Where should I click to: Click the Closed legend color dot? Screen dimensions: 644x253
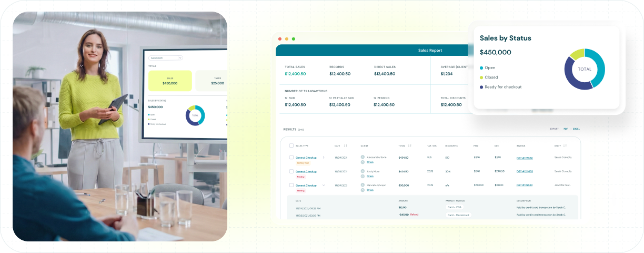[481, 77]
